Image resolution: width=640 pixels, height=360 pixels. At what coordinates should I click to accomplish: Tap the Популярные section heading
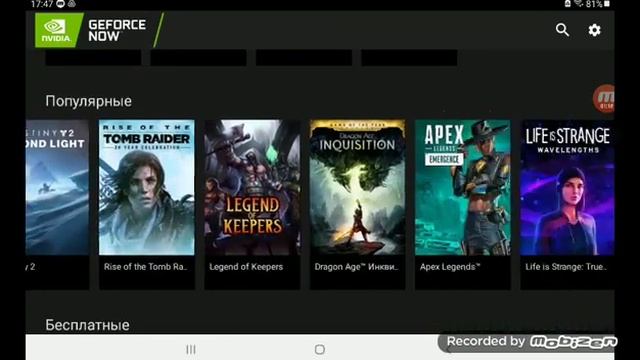[x=89, y=101]
